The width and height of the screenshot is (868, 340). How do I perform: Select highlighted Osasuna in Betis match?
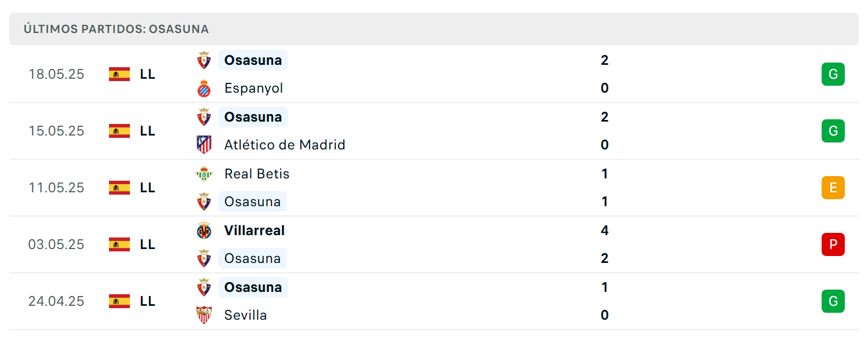pos(252,202)
